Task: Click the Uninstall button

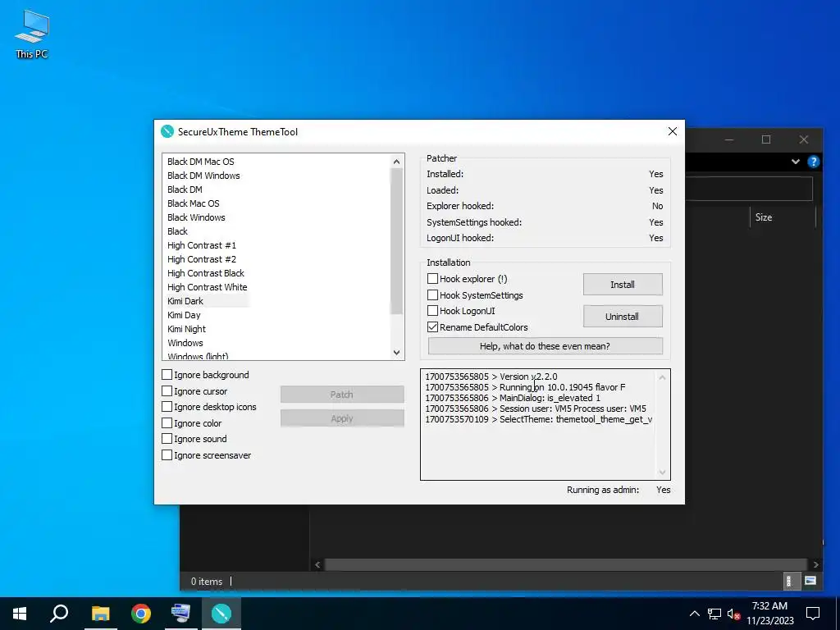Action: [x=623, y=317]
